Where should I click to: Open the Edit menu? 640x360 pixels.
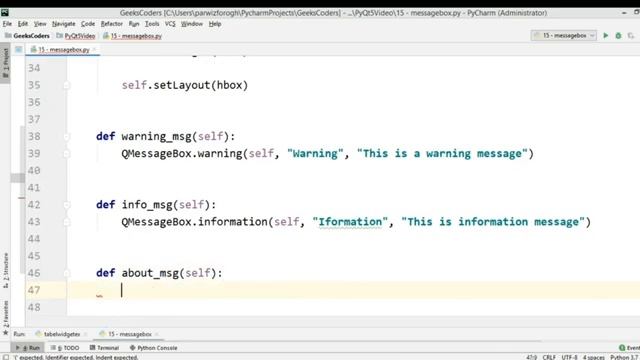(23, 24)
